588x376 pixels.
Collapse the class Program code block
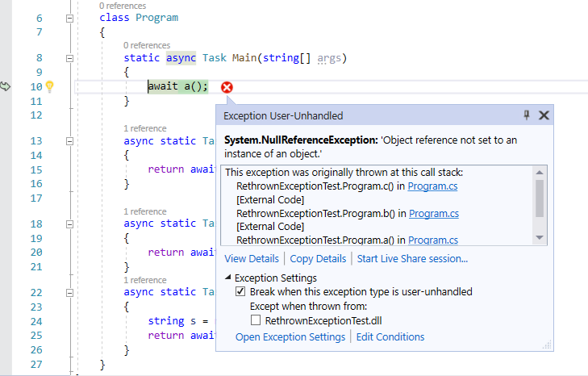(x=69, y=18)
